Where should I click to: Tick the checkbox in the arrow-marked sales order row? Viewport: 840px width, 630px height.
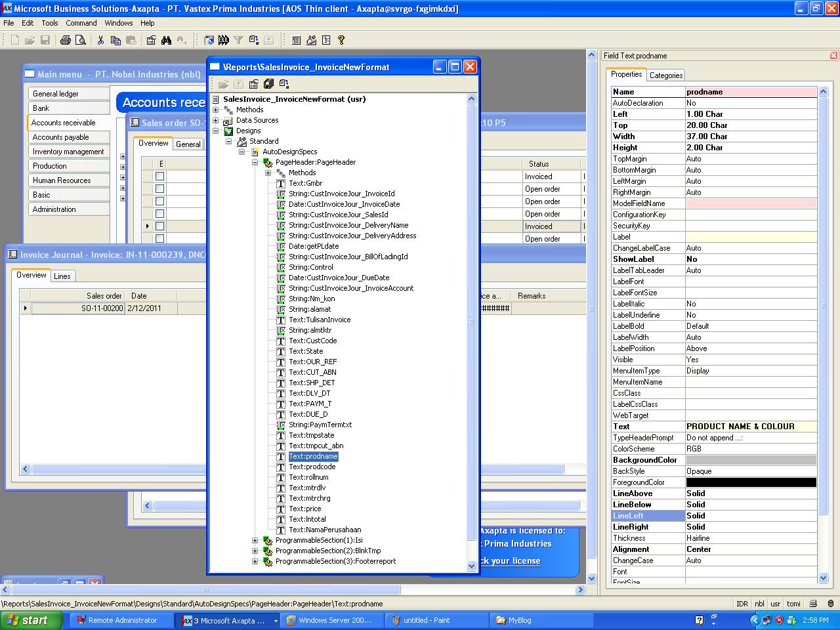click(159, 226)
